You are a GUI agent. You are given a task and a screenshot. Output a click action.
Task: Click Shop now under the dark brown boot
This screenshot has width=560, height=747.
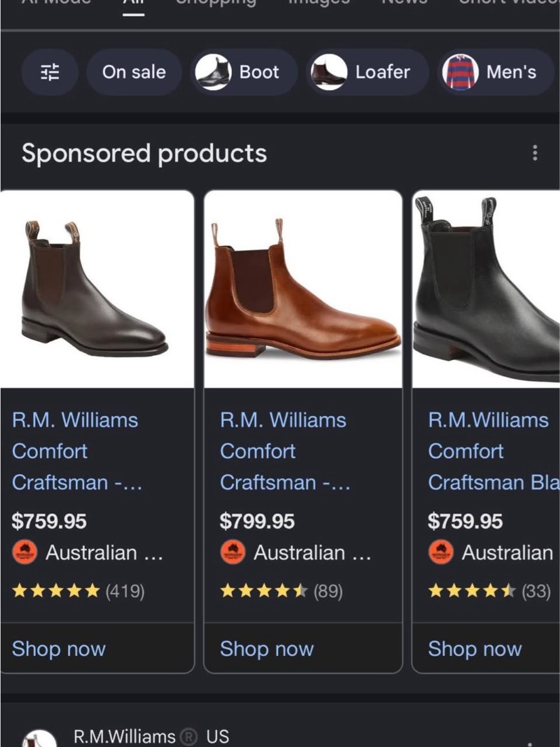pos(59,648)
